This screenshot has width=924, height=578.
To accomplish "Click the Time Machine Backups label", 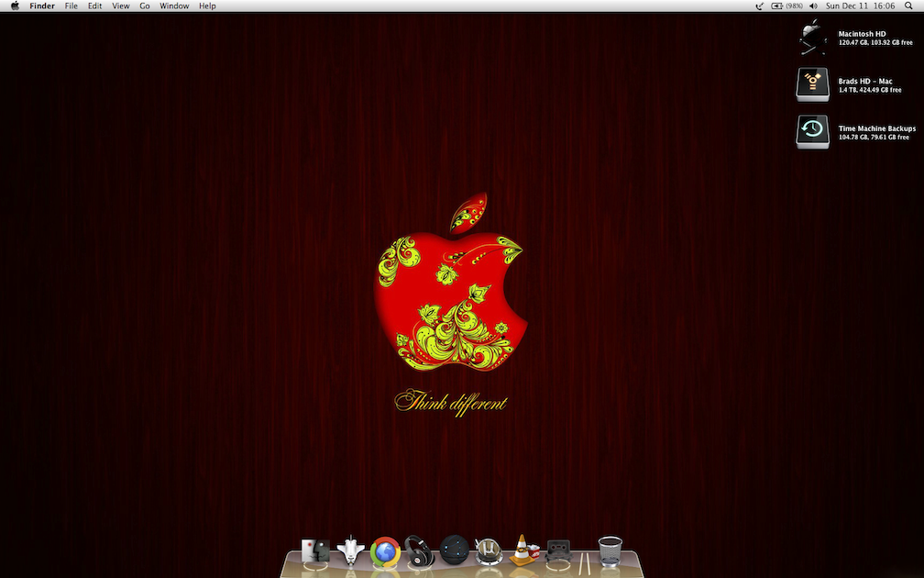I will pos(877,128).
